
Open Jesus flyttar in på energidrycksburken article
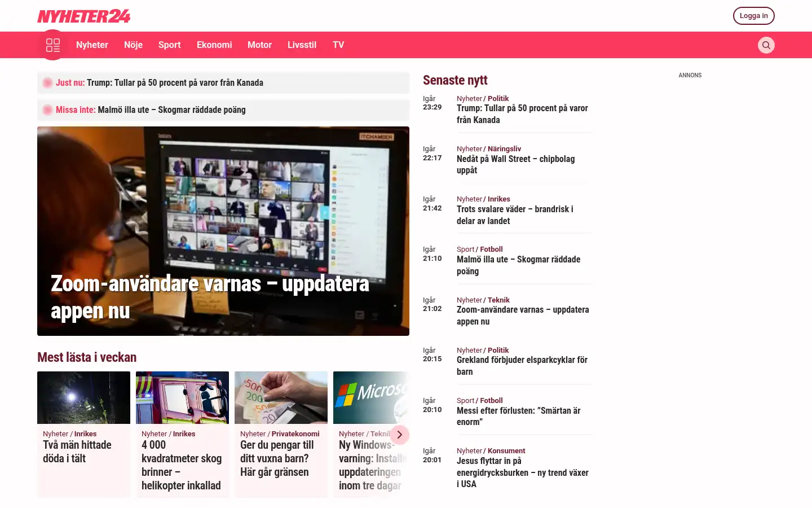click(x=523, y=472)
